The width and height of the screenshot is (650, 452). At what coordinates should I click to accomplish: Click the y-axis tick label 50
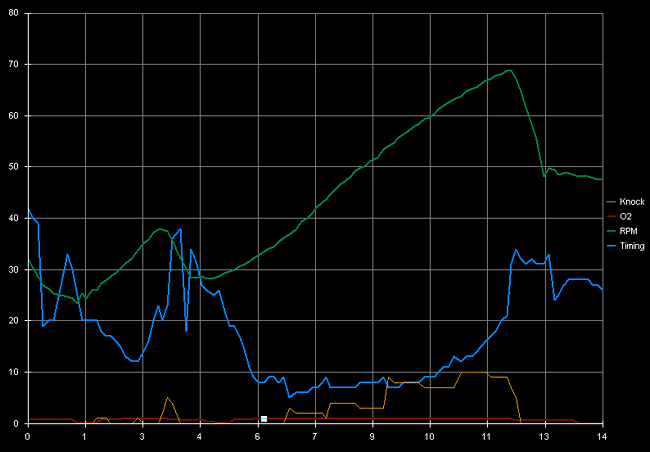pos(13,167)
